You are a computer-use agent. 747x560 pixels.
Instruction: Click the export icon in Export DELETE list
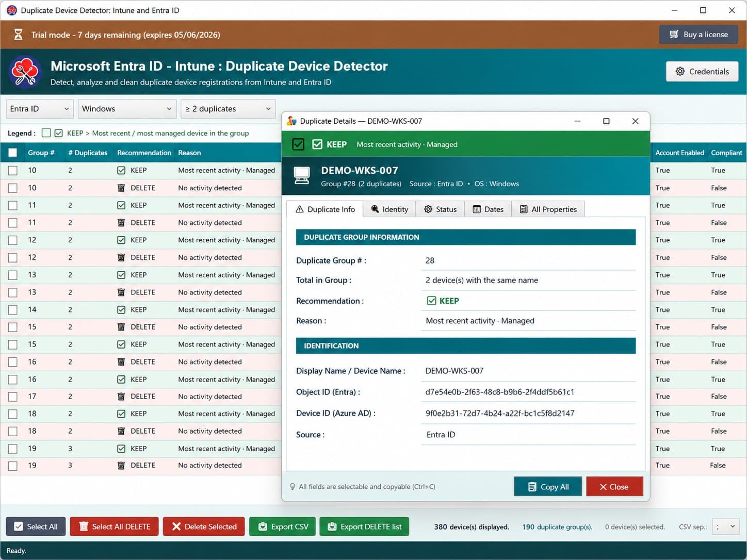coord(332,526)
